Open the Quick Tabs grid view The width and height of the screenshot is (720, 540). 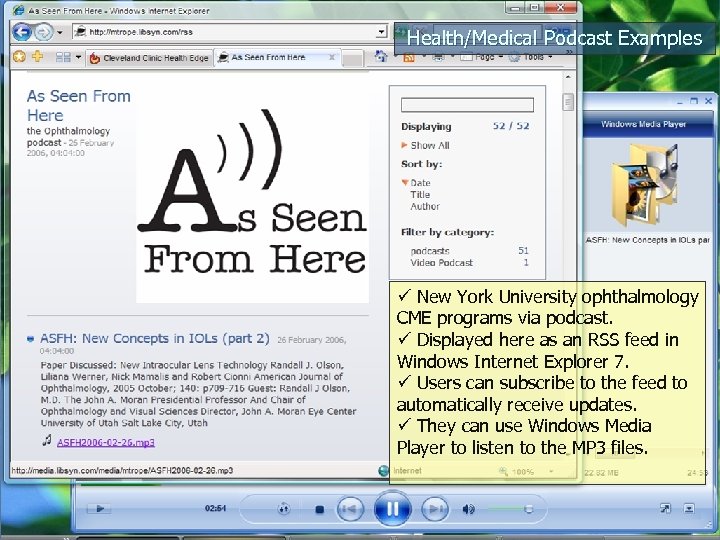63,57
